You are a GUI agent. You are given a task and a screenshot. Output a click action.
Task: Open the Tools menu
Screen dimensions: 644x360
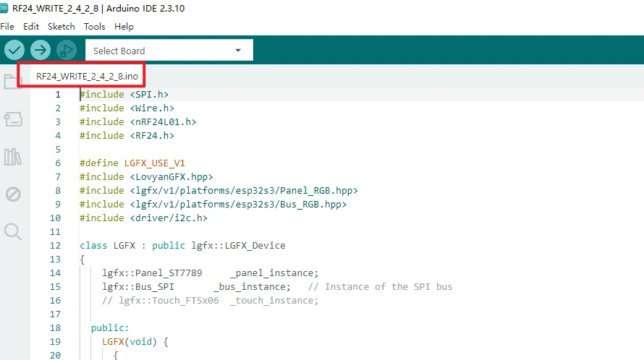tap(95, 27)
